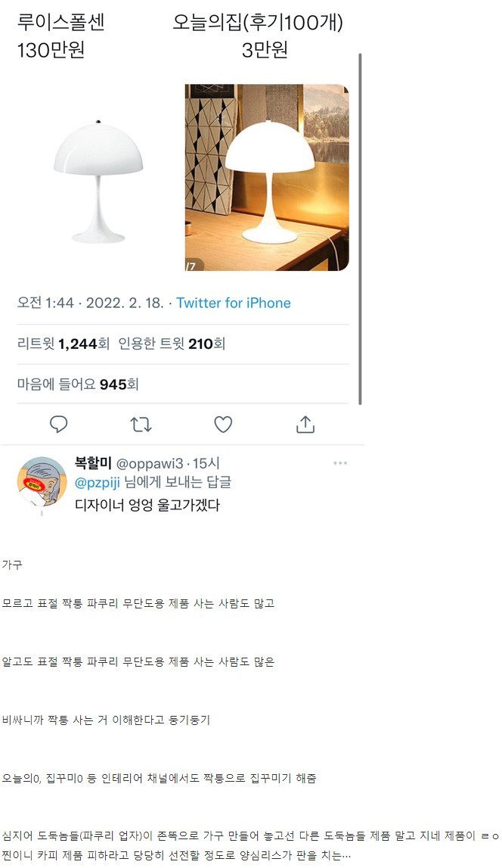
Task: Click the 15시 reply time
Action: pos(206,463)
